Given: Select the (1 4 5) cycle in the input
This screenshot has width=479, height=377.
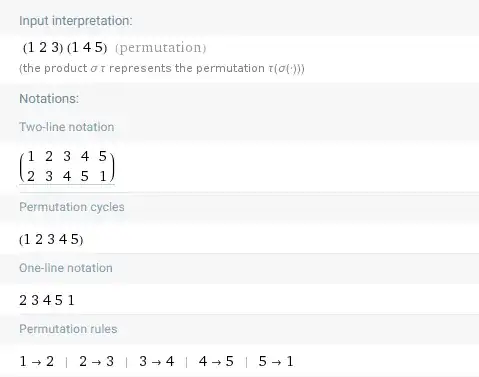Looking at the screenshot, I should (x=87, y=47).
